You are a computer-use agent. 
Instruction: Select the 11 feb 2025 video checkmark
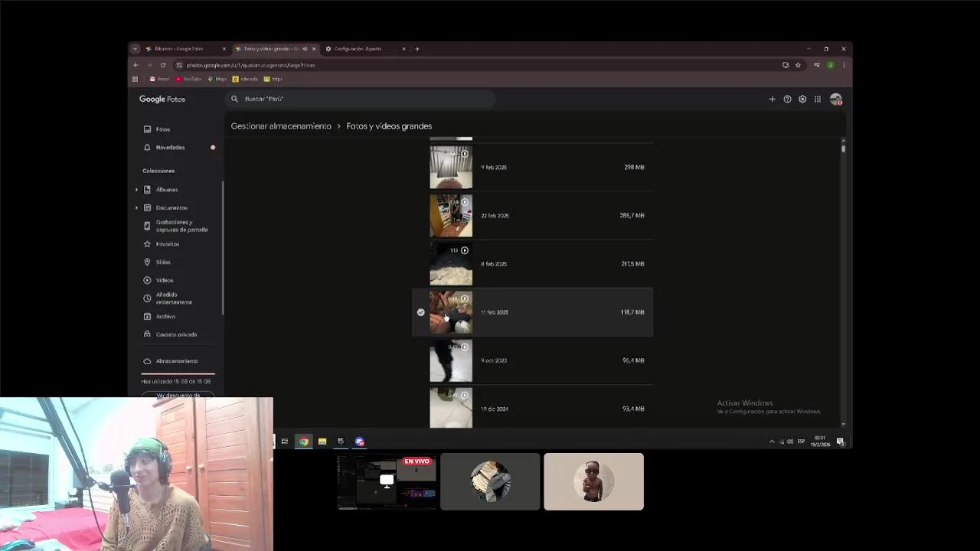(x=420, y=312)
